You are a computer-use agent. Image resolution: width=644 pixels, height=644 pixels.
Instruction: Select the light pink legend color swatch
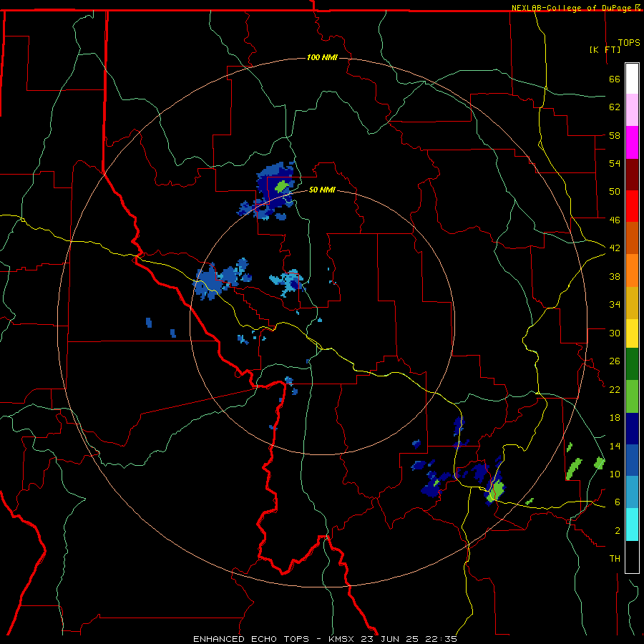tap(632, 109)
